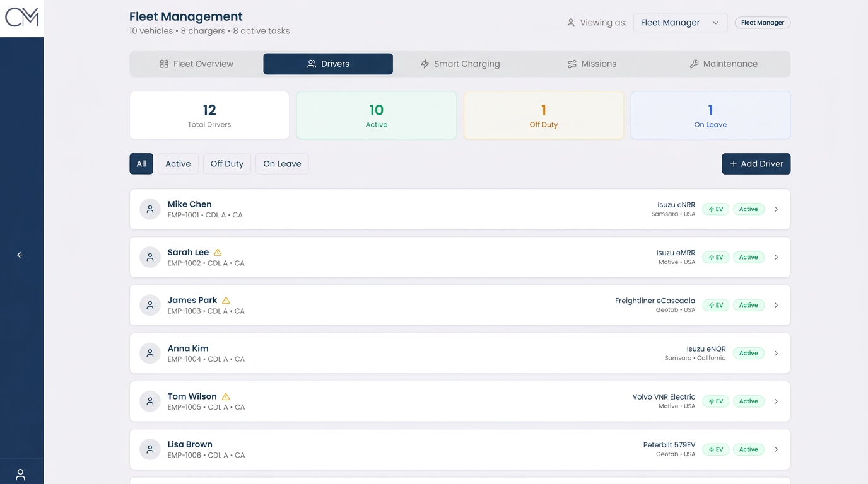
Task: Click Active status badge on Anna Kim's row
Action: [x=749, y=354]
